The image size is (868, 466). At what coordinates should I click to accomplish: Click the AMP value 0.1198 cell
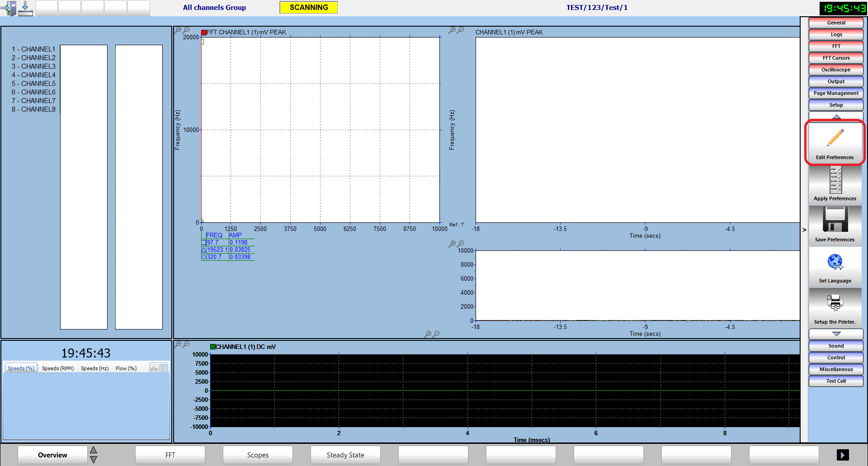[241, 243]
